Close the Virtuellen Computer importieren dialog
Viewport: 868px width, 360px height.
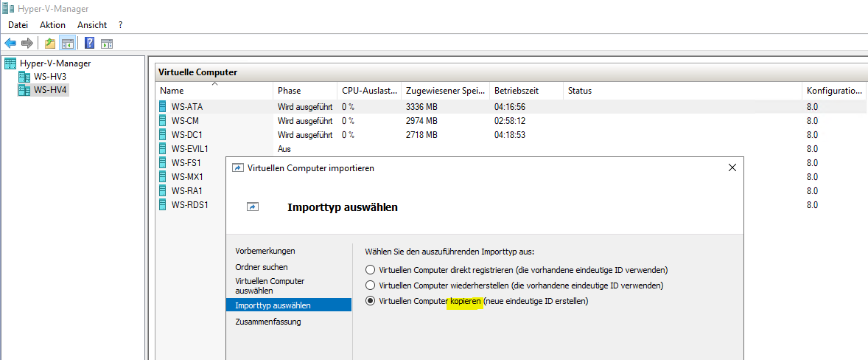(732, 167)
